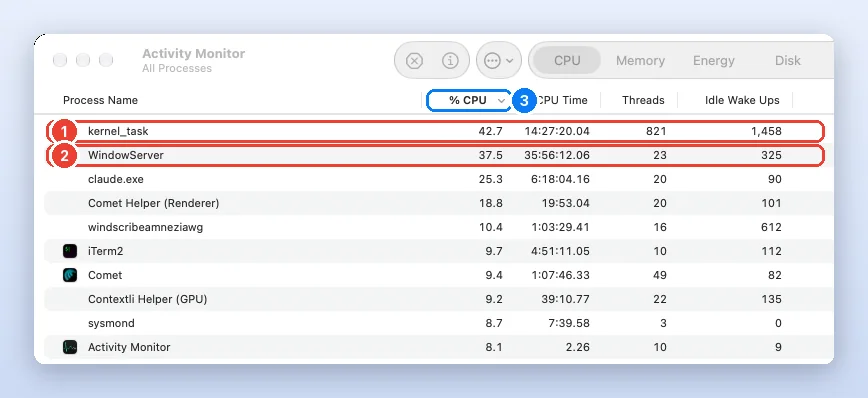Click blue annotation badge number 3
This screenshot has width=868, height=398.
(524, 101)
